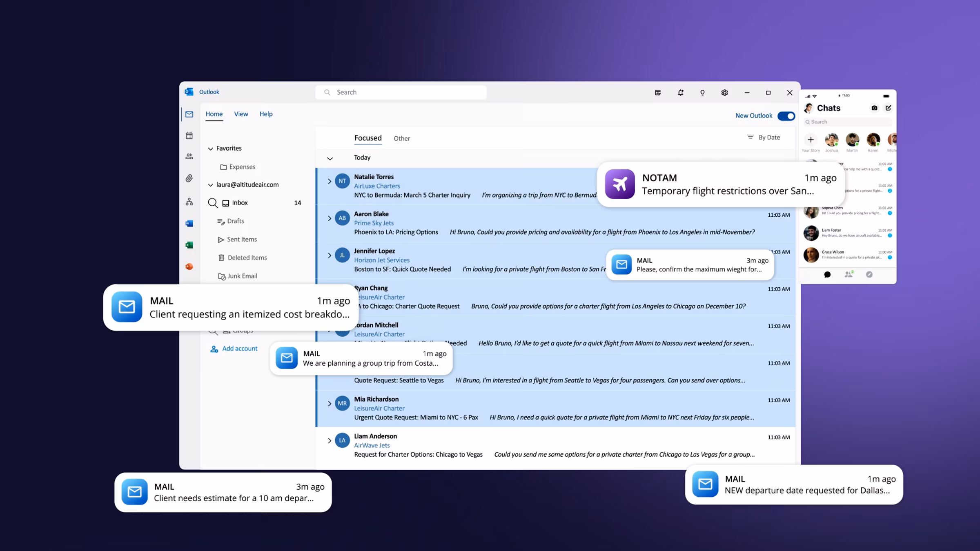
Task: Launch Excel from the Outlook sidebar
Action: [189, 245]
